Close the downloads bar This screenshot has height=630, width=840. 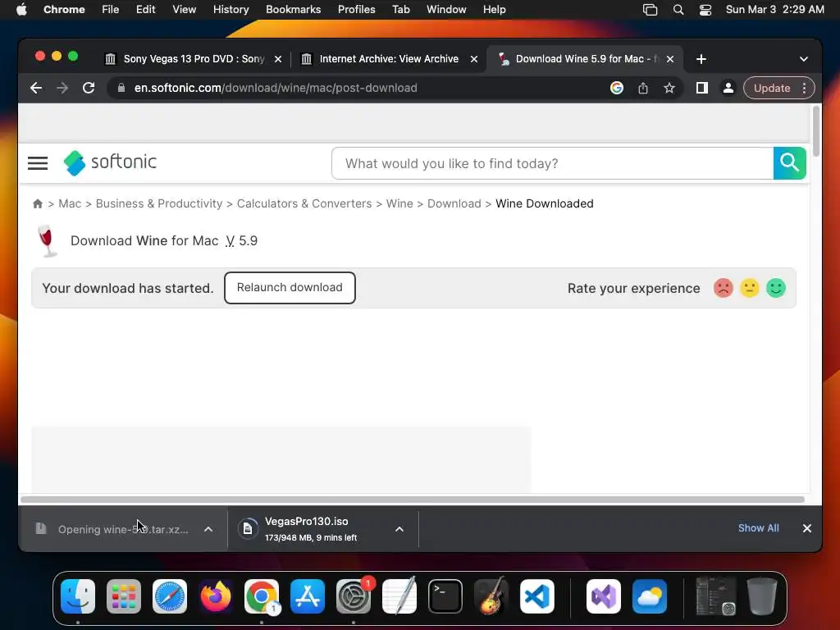(x=807, y=528)
